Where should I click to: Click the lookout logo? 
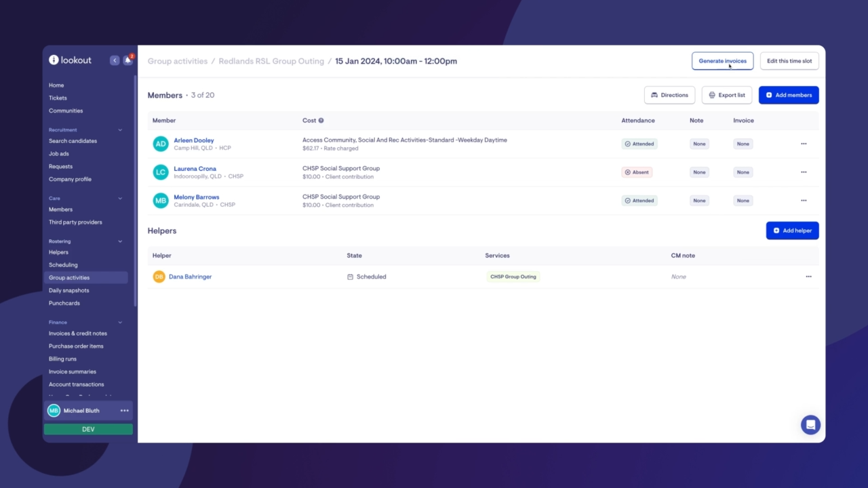pyautogui.click(x=71, y=60)
